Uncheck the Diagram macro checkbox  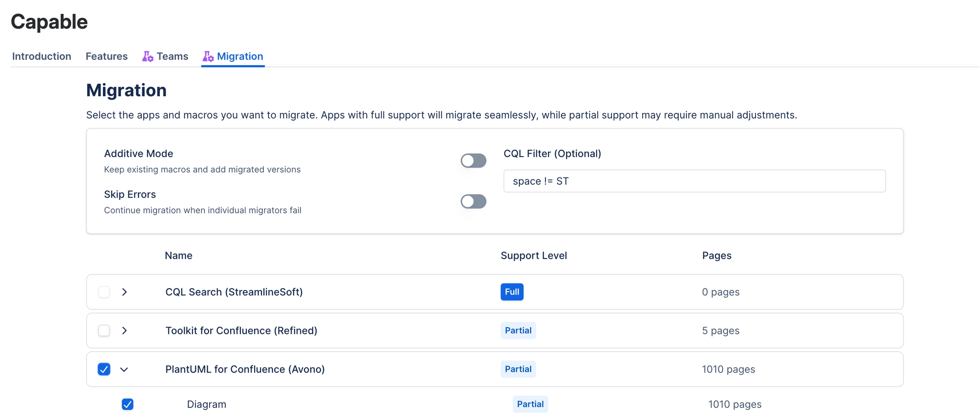point(127,404)
